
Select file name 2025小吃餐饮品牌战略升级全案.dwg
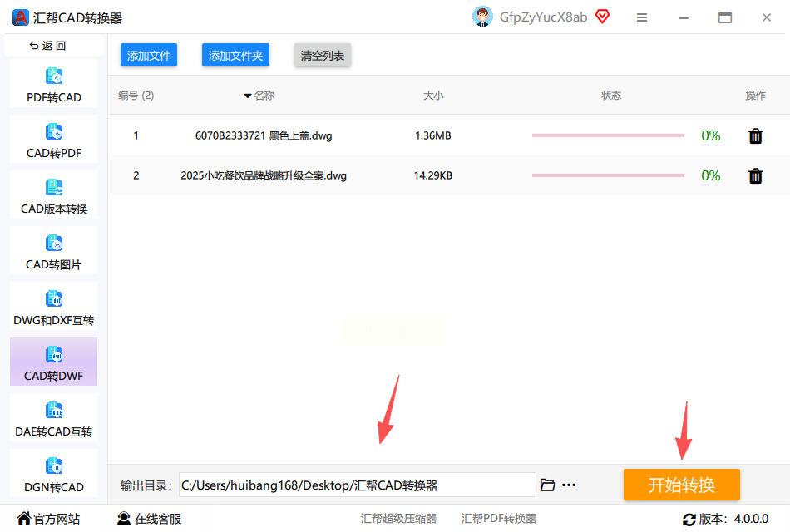pos(264,175)
